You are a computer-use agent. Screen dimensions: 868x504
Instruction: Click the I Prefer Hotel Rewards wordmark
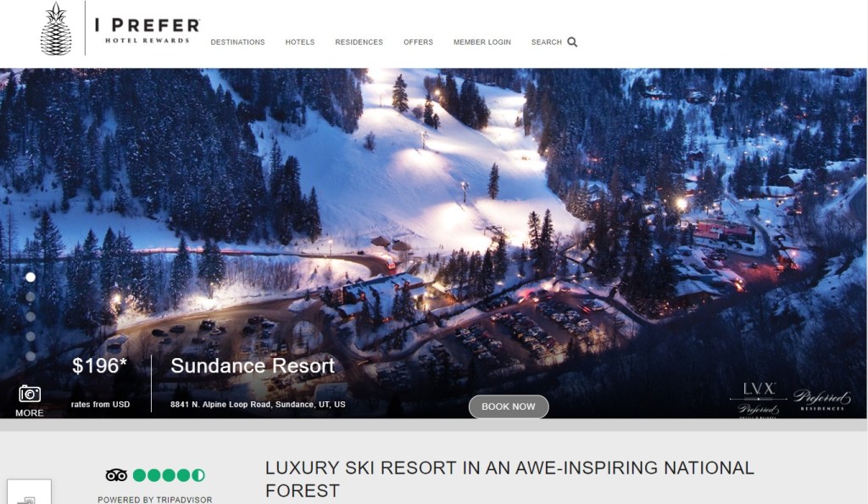[x=147, y=31]
